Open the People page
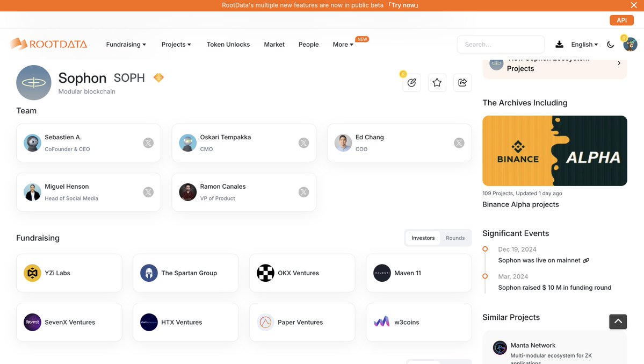 pos(308,45)
